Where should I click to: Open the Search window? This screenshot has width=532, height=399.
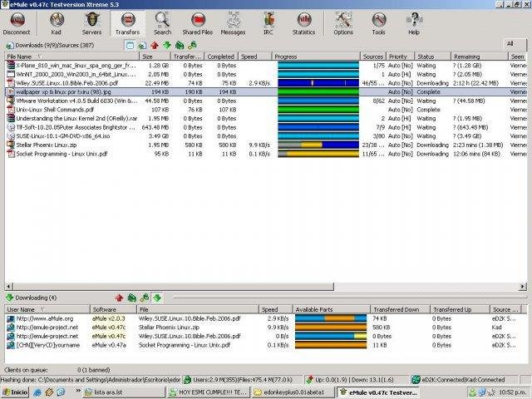[162, 23]
